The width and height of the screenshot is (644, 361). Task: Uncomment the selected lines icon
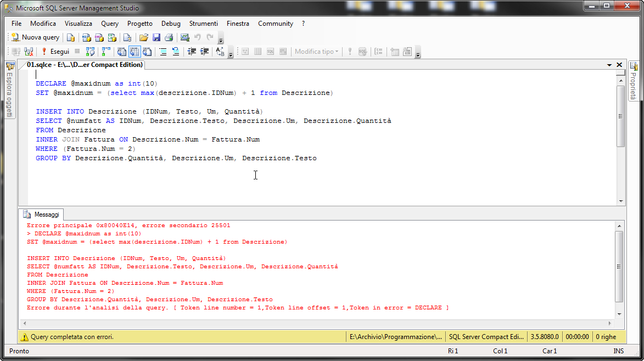click(x=176, y=52)
